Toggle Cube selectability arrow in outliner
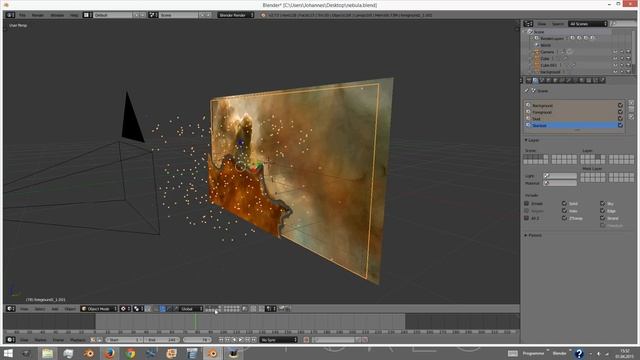The image size is (640, 360). [x=622, y=58]
